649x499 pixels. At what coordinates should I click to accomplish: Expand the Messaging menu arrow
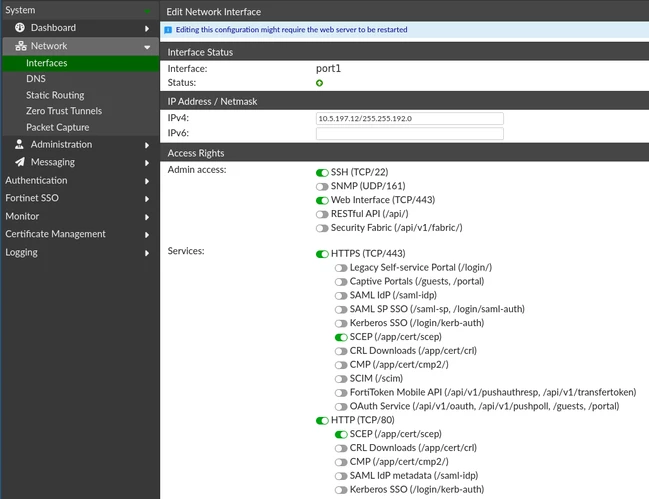tap(147, 163)
